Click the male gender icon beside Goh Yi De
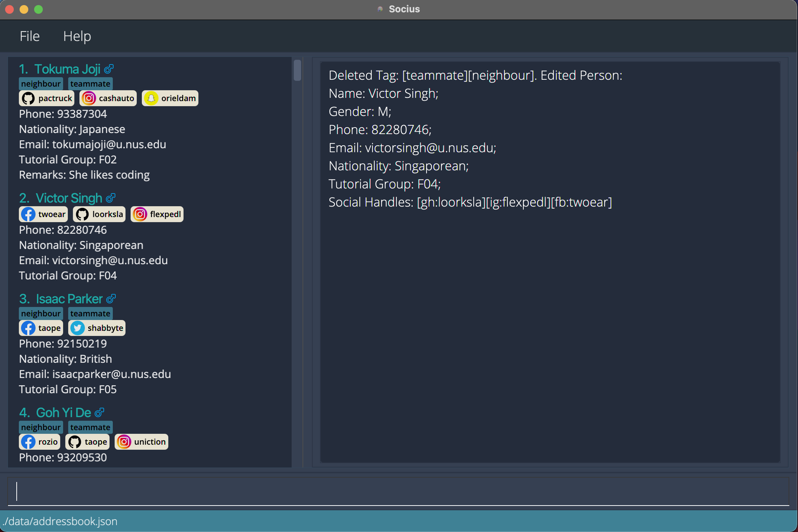Viewport: 798px width, 532px height. point(99,412)
